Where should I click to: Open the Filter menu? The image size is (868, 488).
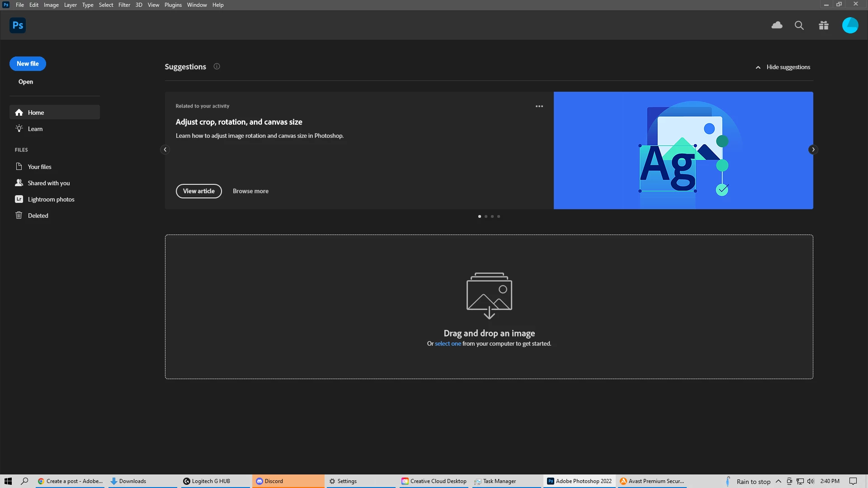tap(124, 5)
